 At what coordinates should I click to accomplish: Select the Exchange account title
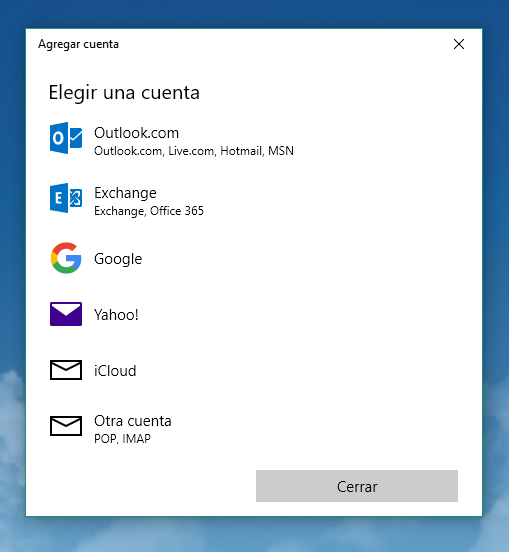(125, 193)
